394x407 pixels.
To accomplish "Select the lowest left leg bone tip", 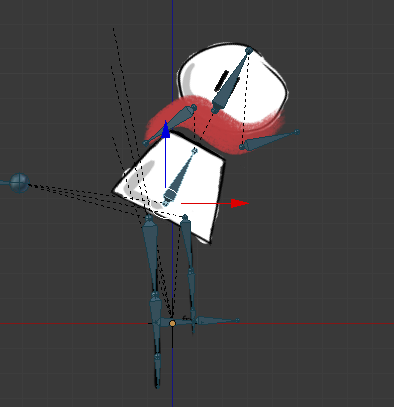I will [157, 371].
